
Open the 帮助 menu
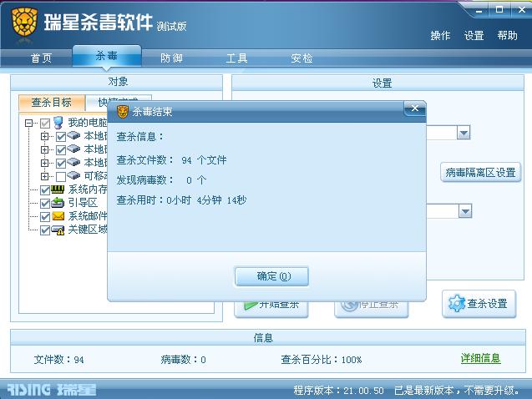click(x=508, y=36)
